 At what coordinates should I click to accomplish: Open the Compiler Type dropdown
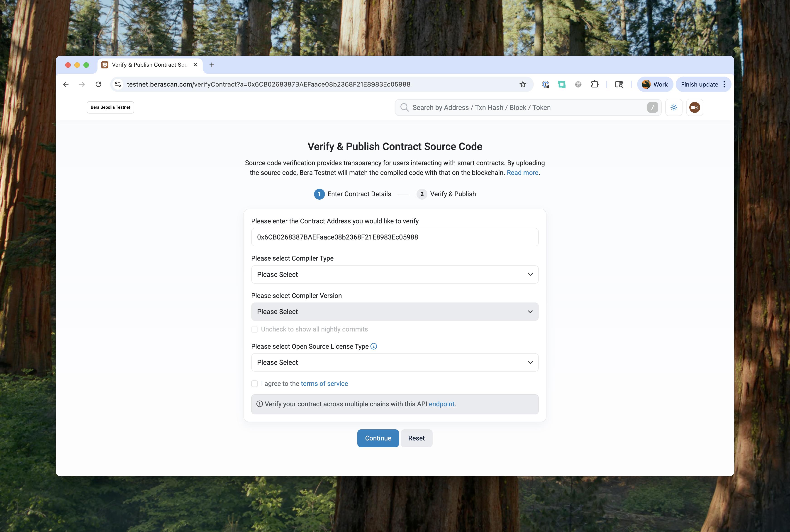395,274
